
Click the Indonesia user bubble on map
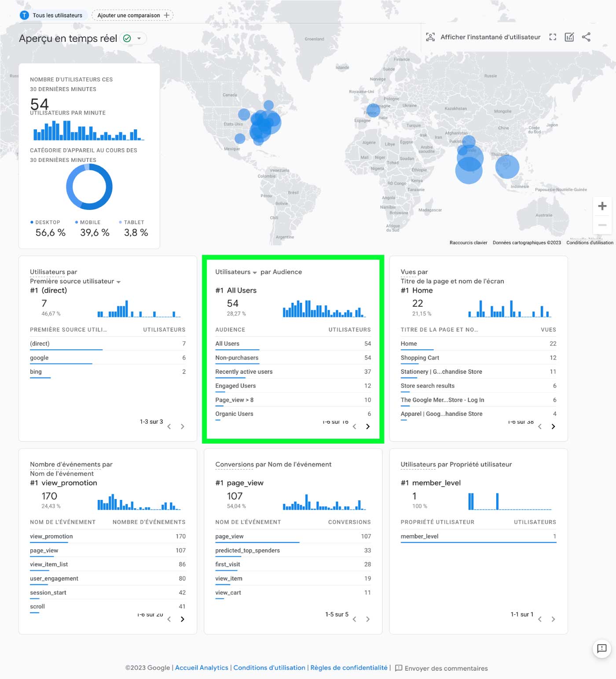pyautogui.click(x=507, y=167)
